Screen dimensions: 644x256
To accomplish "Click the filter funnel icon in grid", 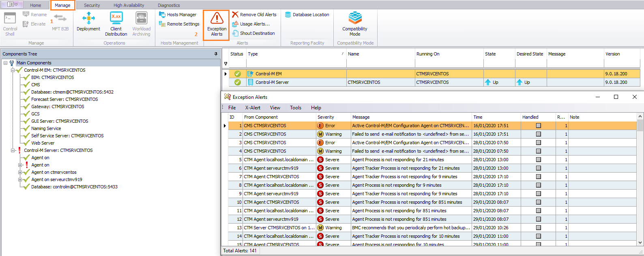I will [226, 64].
